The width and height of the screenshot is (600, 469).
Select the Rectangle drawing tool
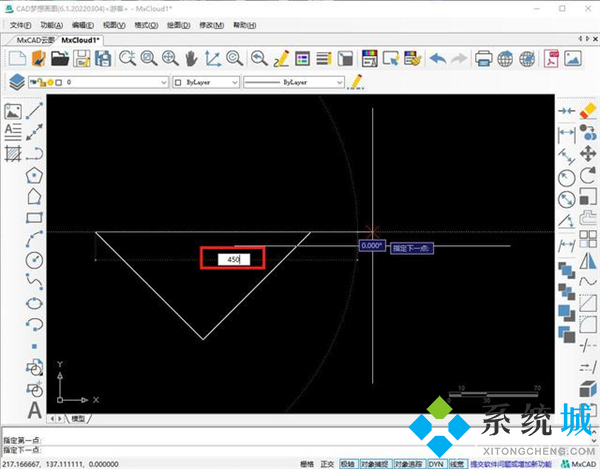(35, 217)
